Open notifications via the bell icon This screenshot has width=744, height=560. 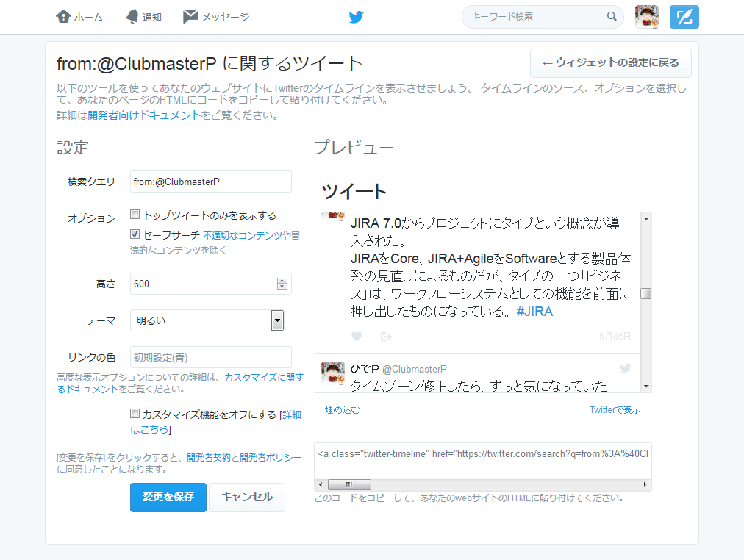[x=132, y=17]
